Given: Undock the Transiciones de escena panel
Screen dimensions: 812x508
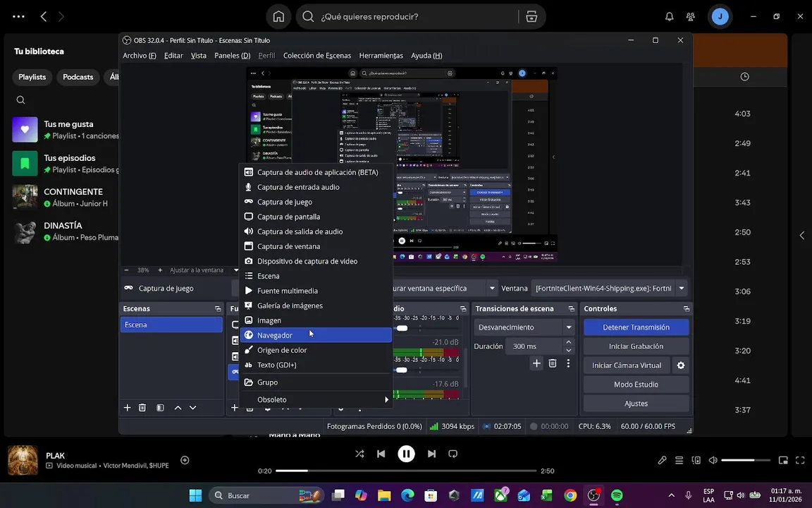Looking at the screenshot, I should (x=571, y=309).
